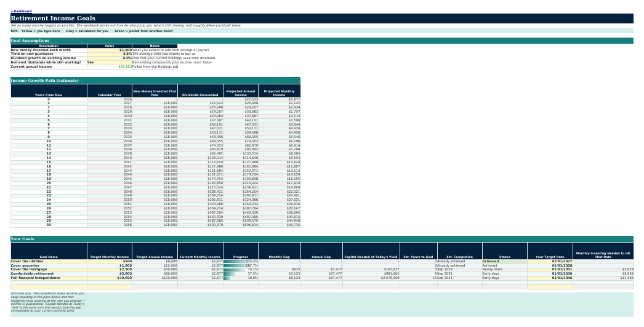Select the Notes column header
The width and height of the screenshot is (644, 327).
[155, 46]
